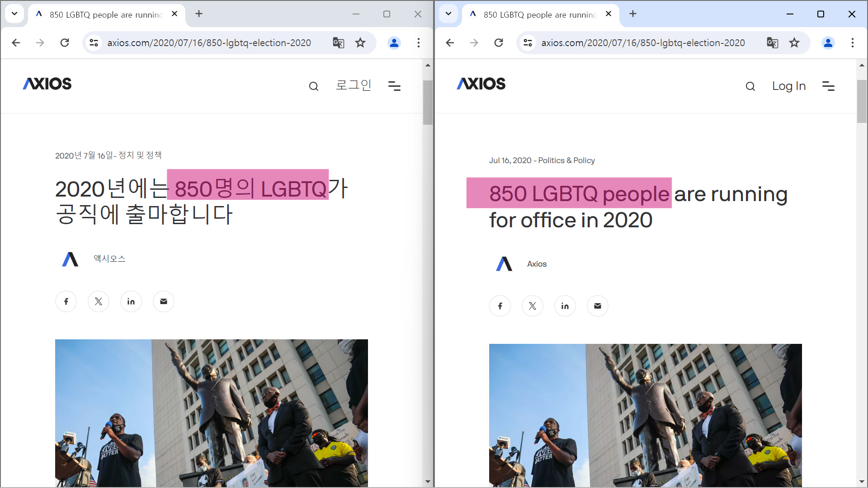Click Axios logo in left window header
This screenshot has width=868, height=488.
click(47, 84)
